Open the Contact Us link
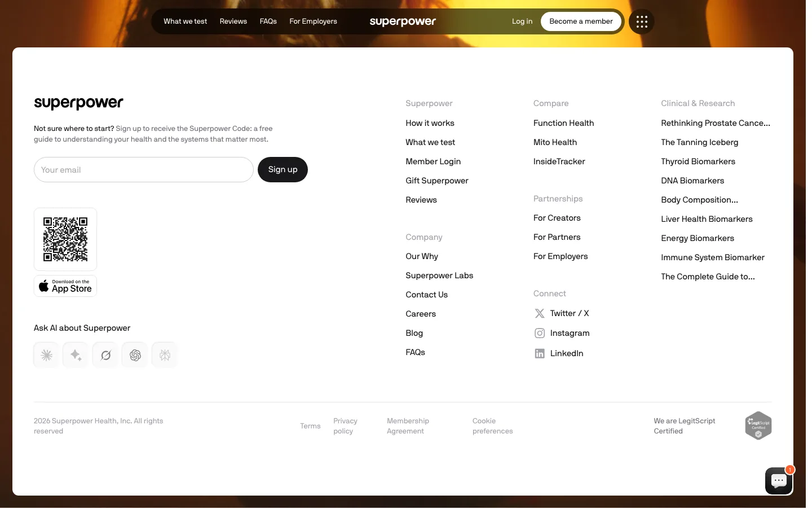The image size is (812, 508). tap(427, 295)
